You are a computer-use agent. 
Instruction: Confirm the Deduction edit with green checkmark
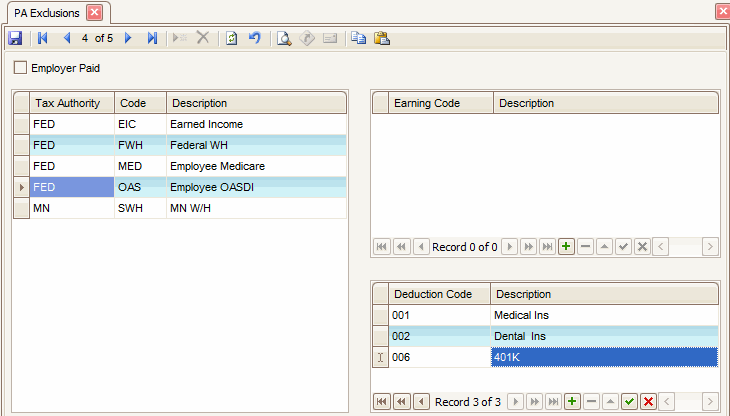[x=629, y=401]
